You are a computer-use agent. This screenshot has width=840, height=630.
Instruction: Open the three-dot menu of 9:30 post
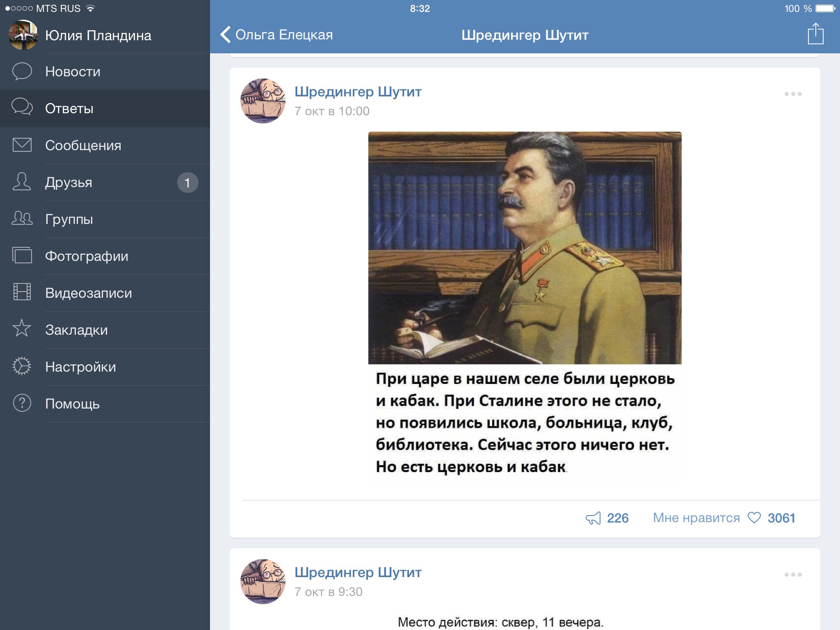[793, 575]
